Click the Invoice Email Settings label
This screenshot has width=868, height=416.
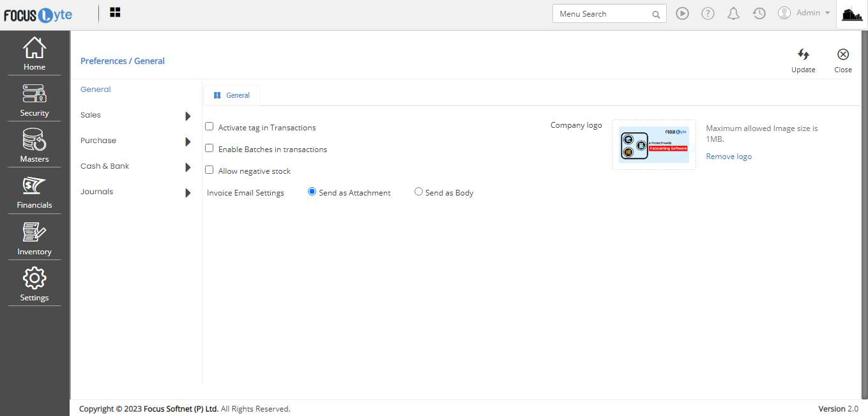pyautogui.click(x=245, y=193)
